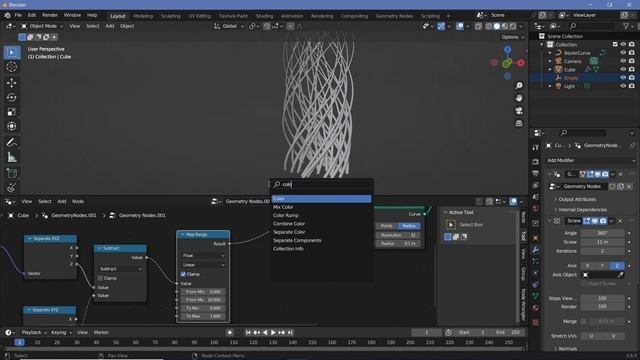Toggle X-ray view icon
640x360 pixels.
pyautogui.click(x=478, y=26)
